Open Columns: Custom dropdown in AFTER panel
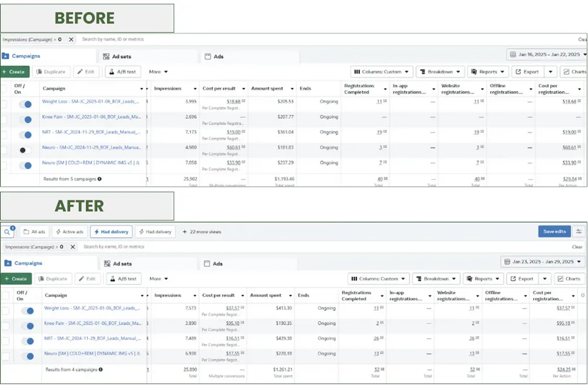Screen dimensions: 588x385 (379, 279)
